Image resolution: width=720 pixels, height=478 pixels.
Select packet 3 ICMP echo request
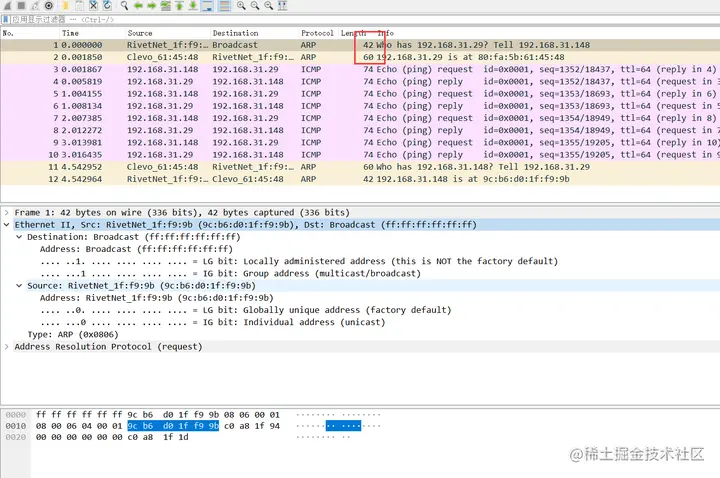pos(360,69)
